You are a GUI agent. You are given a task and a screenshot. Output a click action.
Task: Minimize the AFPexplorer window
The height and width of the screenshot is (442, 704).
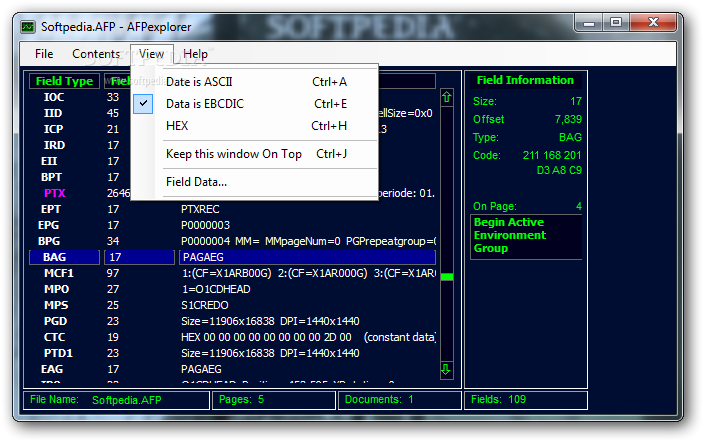point(589,22)
